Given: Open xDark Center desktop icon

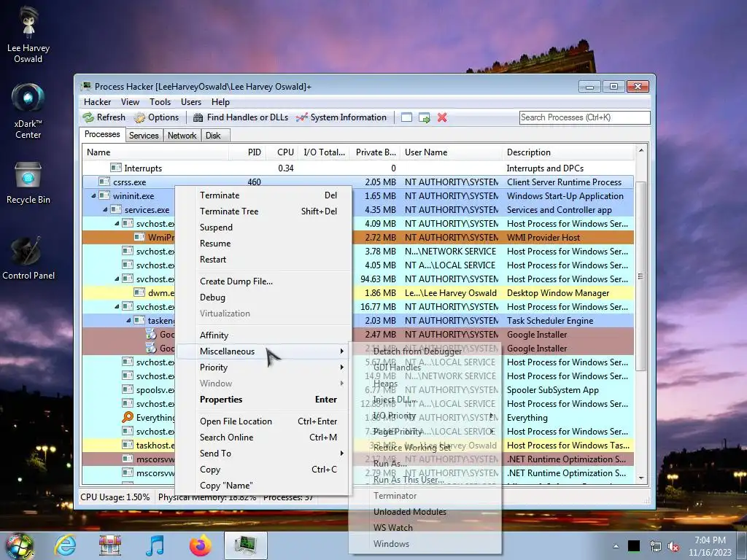Looking at the screenshot, I should 28,111.
